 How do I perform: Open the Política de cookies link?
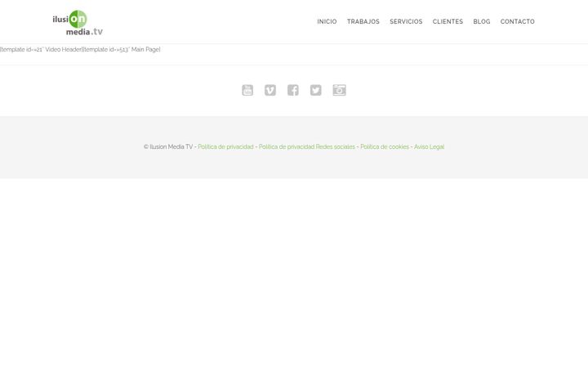385,147
